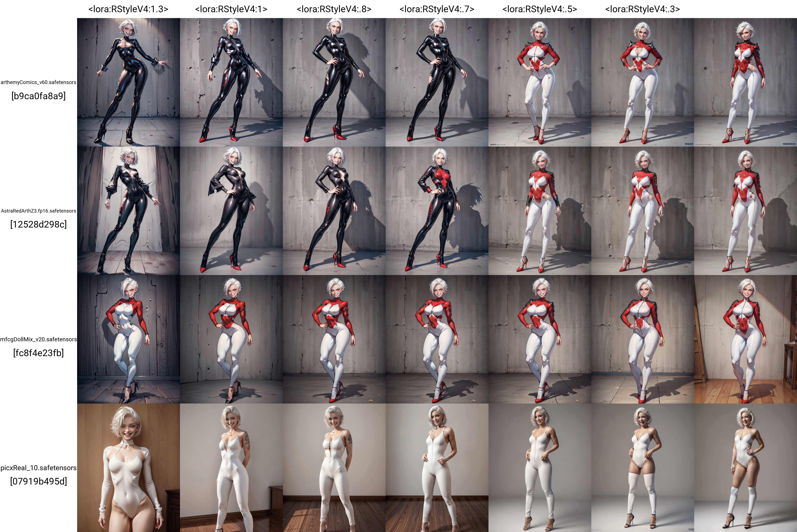Open arthemyComics image at lora weight .3

pos(643,82)
